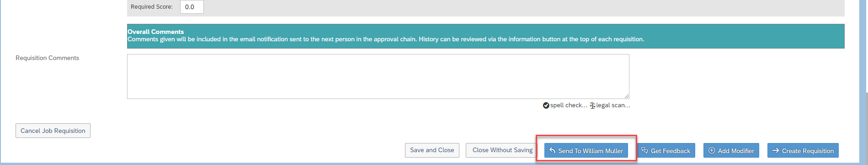The height and width of the screenshot is (165, 868).
Task: Click inside the Requisition Comments text area
Action: coord(378,77)
